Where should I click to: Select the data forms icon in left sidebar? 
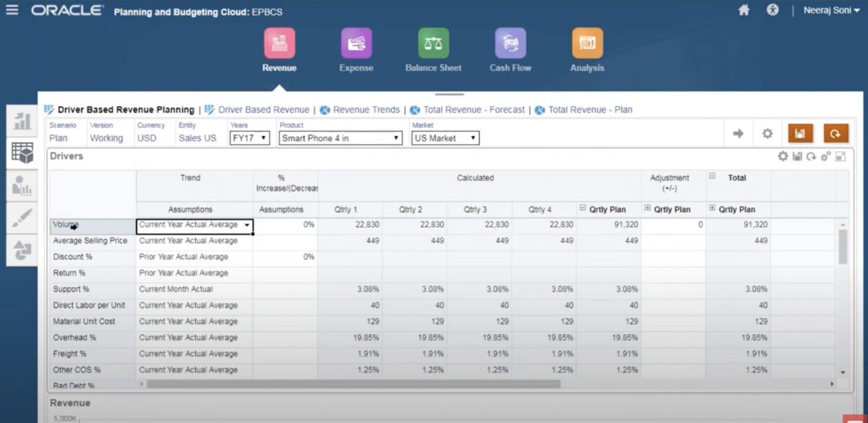click(21, 153)
